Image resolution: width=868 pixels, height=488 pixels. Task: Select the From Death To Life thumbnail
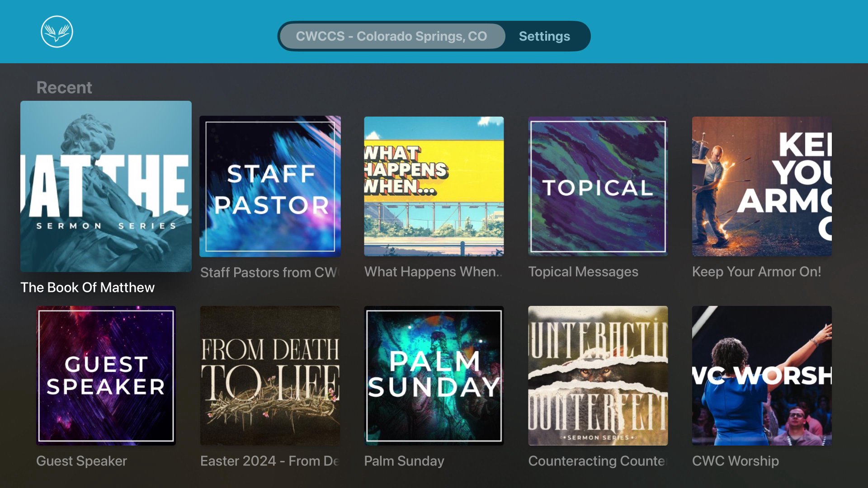[270, 375]
